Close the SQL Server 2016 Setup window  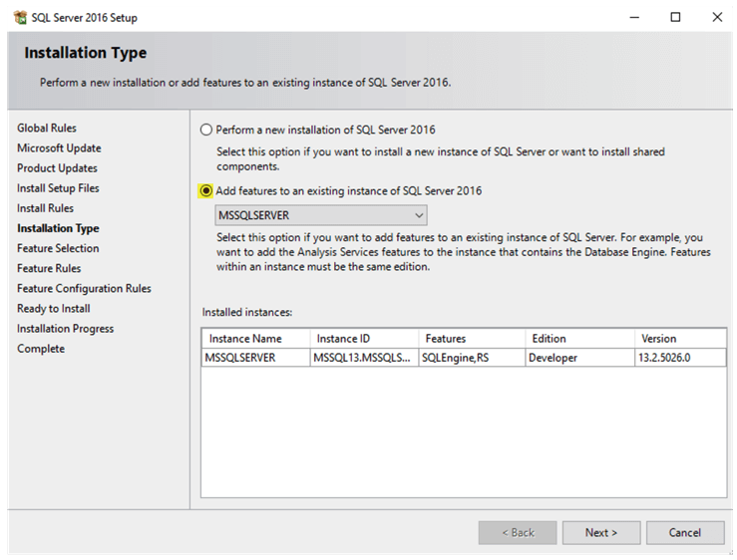click(717, 17)
